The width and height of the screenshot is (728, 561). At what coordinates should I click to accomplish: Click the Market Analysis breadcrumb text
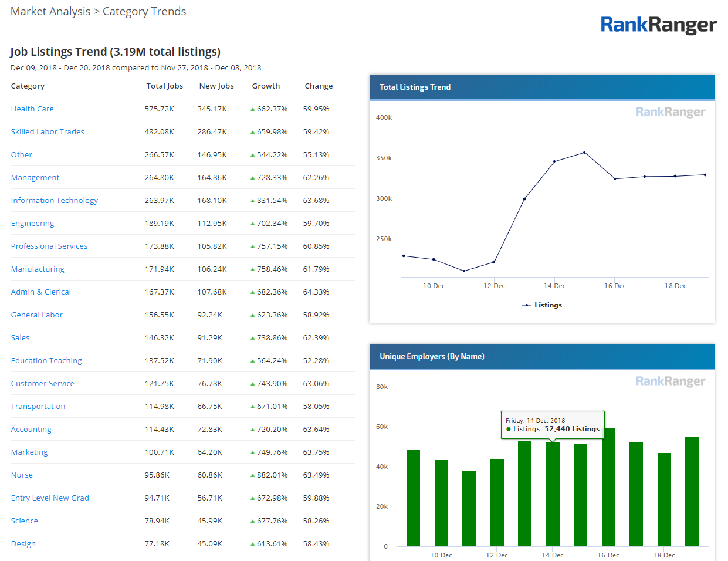[x=50, y=12]
